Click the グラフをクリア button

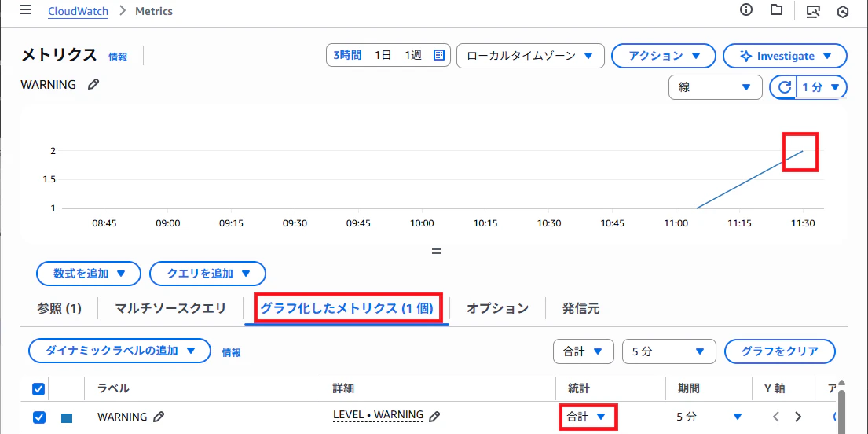[x=780, y=351]
